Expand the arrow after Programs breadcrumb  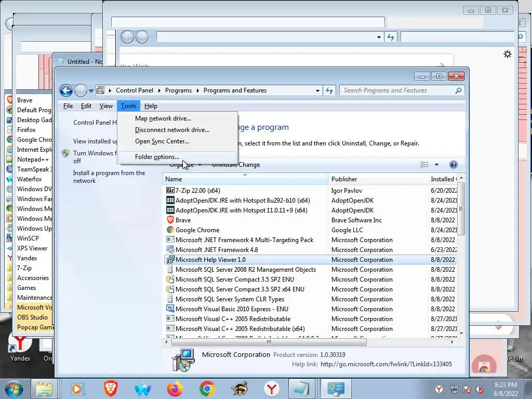[198, 90]
